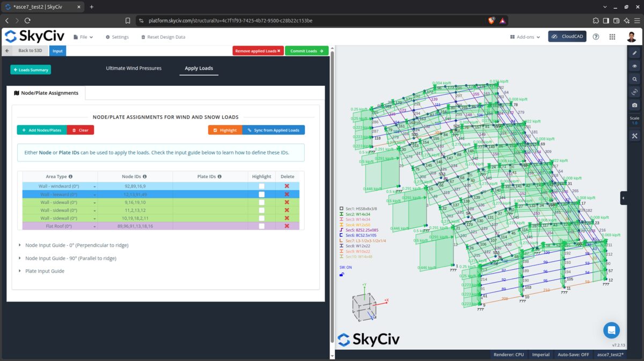The width and height of the screenshot is (644, 361).
Task: Open the magnifier search tool in sidebar
Action: click(x=634, y=79)
